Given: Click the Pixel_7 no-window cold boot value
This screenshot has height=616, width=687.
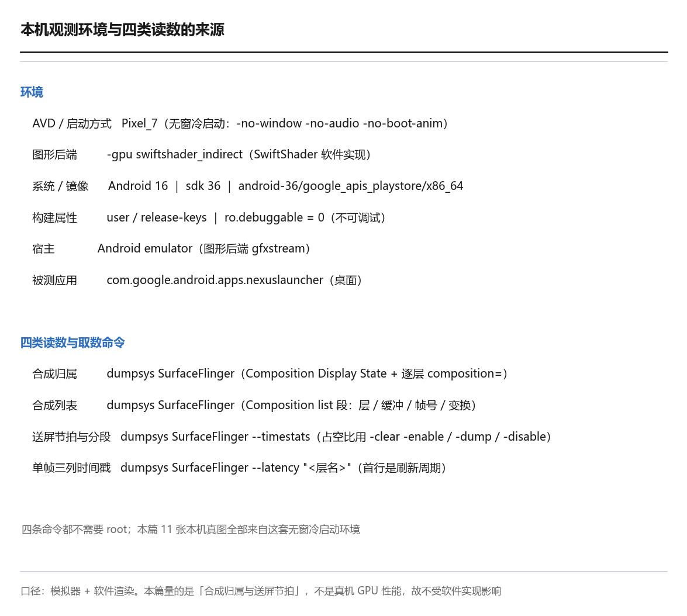Looking at the screenshot, I should click(x=284, y=123).
